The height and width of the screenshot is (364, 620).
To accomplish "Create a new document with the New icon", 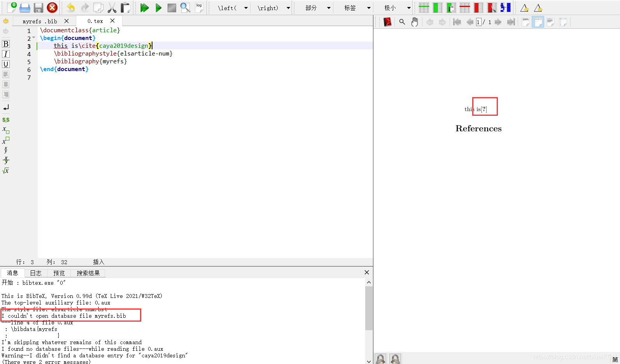I will coord(12,7).
